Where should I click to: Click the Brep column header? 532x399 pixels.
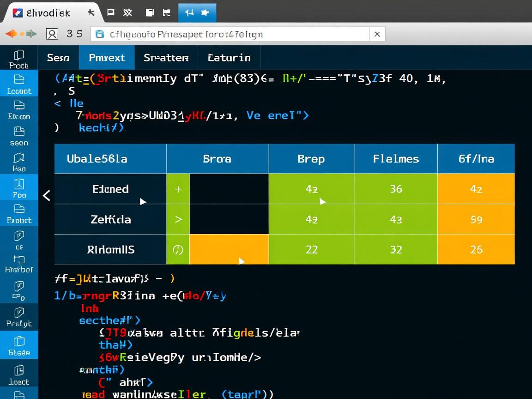[311, 159]
